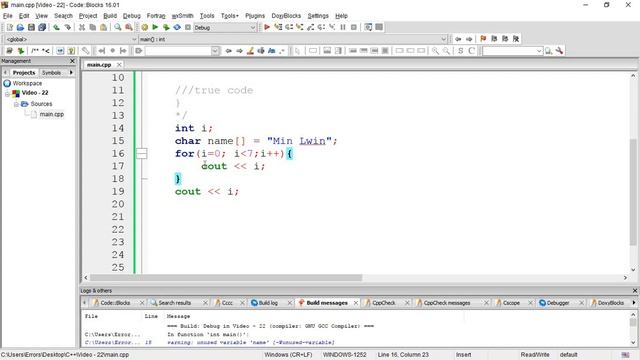The height and width of the screenshot is (360, 640).
Task: Click the debugger Run to cursor icon
Action: click(278, 27)
